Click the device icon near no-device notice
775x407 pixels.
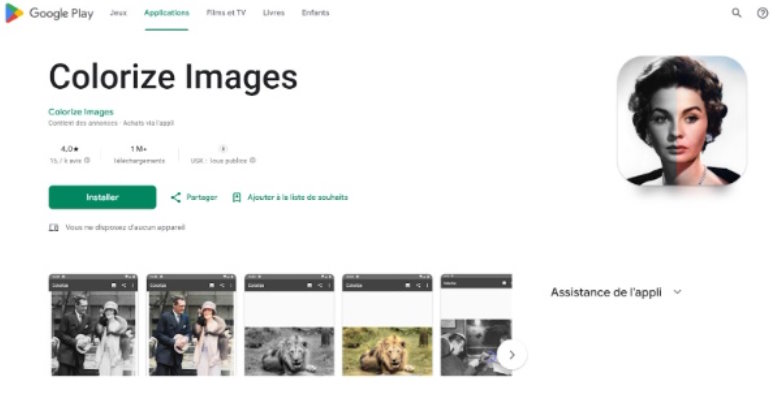point(54,227)
